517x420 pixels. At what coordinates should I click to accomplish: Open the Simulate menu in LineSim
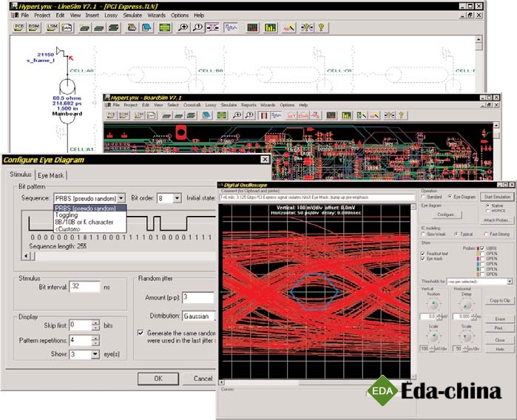point(132,16)
